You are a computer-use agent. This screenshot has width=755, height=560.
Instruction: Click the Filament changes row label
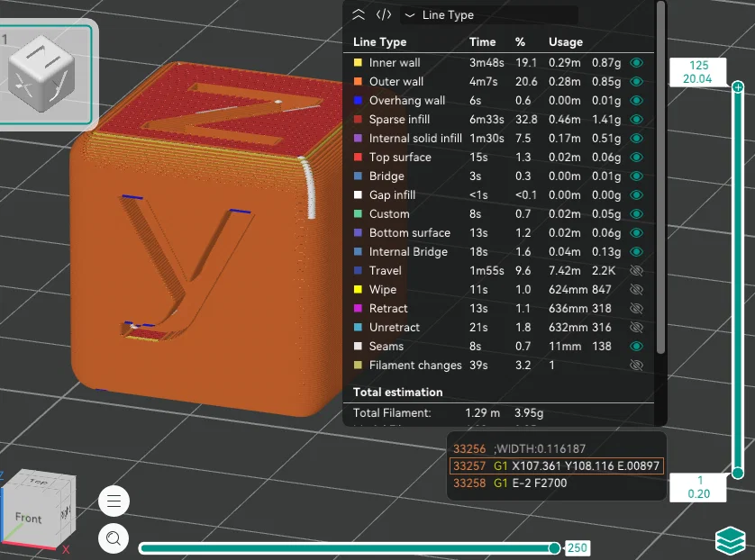pyautogui.click(x=415, y=366)
